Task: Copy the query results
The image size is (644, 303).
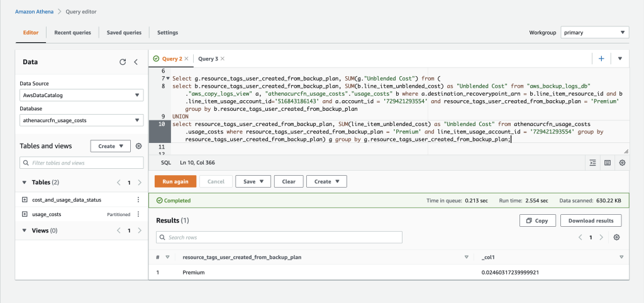Action: coord(538,220)
